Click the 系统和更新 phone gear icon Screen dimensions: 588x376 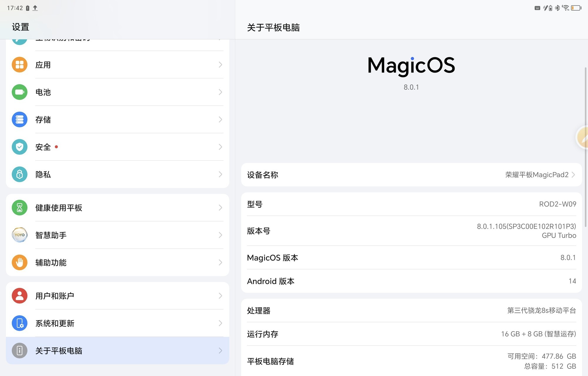pyautogui.click(x=19, y=323)
